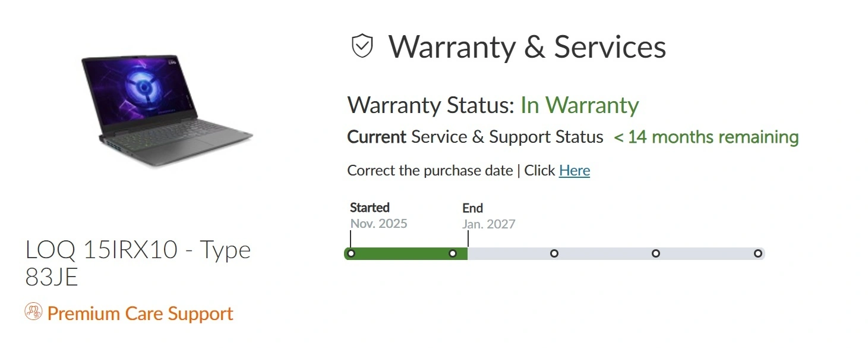Click the End Jan. 2027 label

tap(488, 215)
